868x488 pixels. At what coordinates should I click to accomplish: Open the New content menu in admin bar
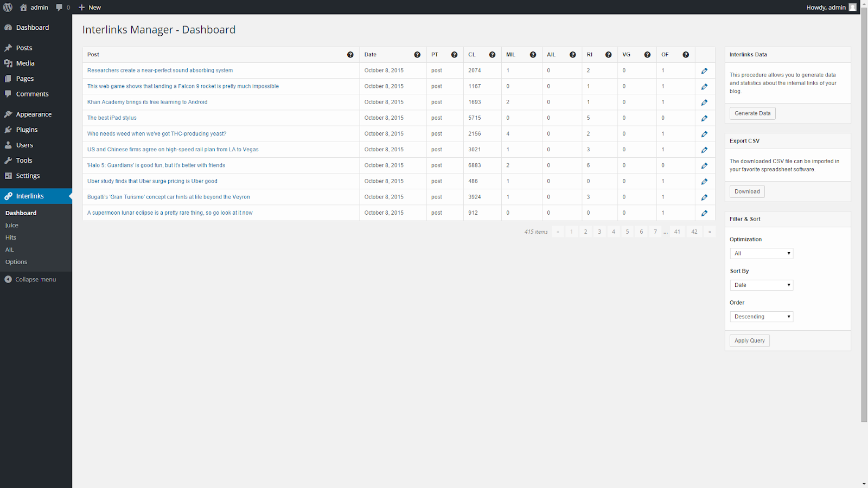(90, 7)
